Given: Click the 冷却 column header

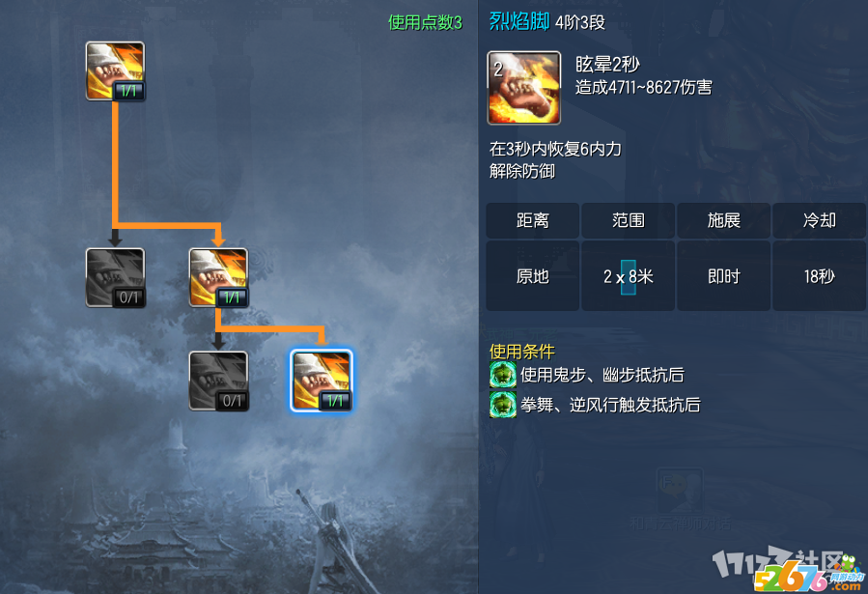Looking at the screenshot, I should [x=820, y=220].
